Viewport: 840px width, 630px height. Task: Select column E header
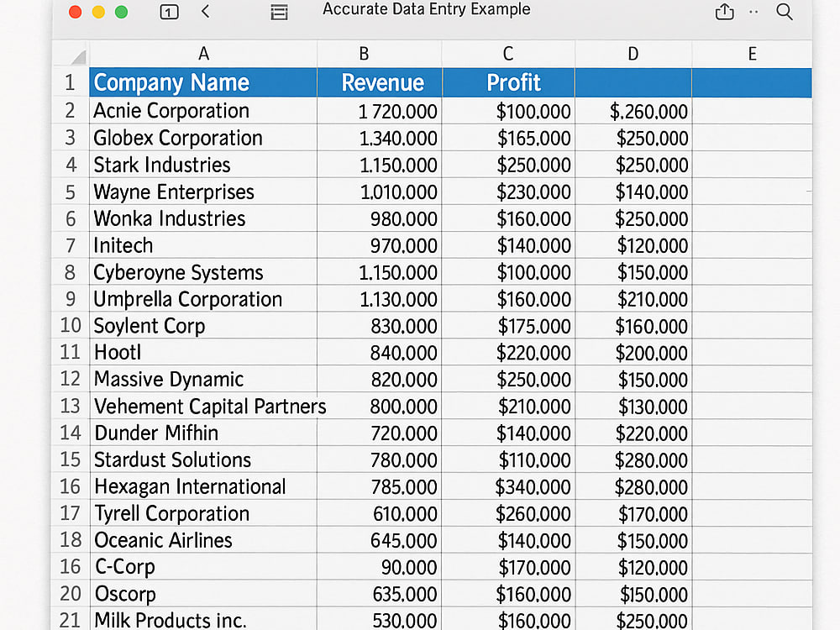coord(752,54)
